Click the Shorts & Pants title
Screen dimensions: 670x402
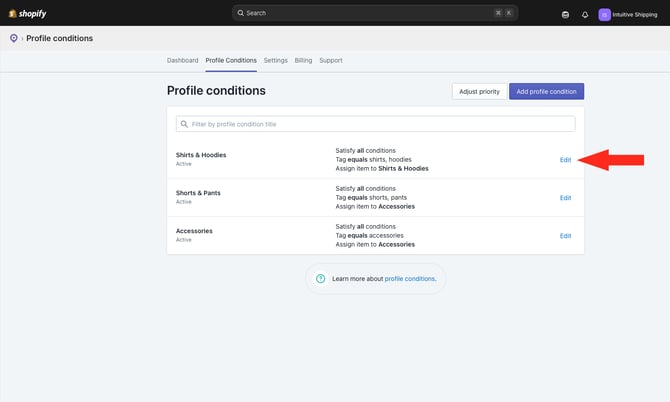(198, 193)
